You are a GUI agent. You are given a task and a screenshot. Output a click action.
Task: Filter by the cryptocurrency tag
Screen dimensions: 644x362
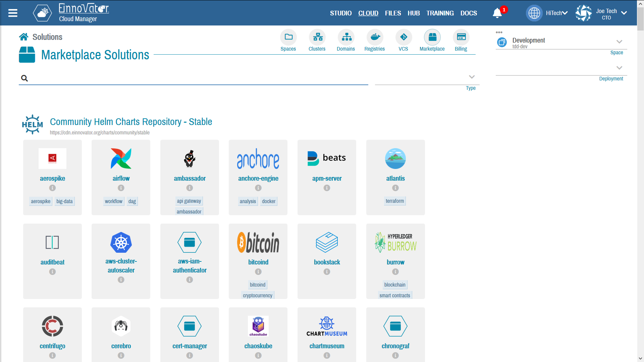point(258,295)
